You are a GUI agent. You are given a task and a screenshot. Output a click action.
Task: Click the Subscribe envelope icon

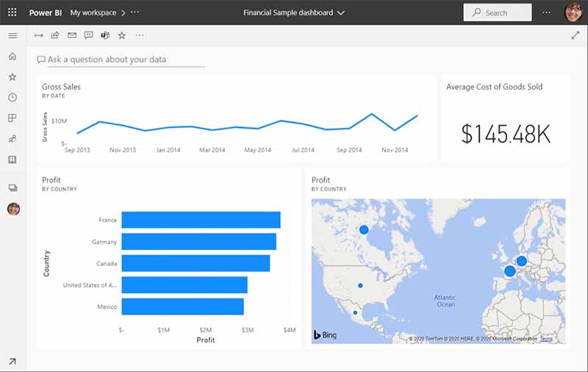72,35
